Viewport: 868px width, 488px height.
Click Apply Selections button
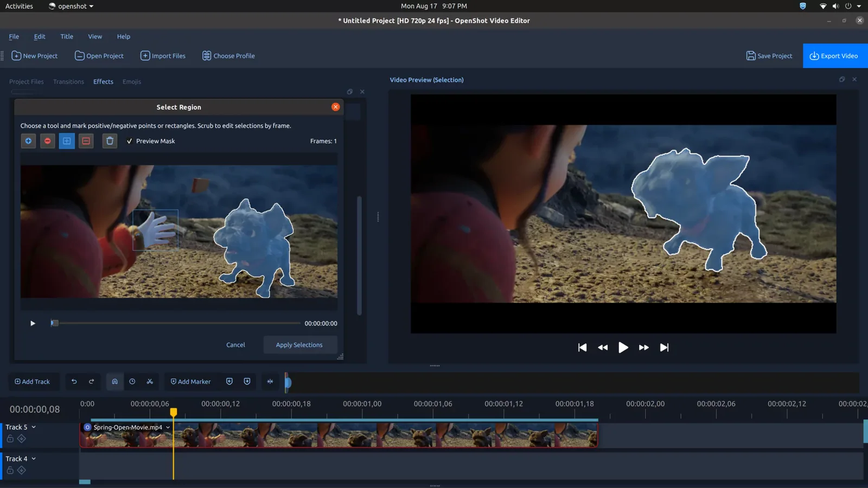click(x=299, y=345)
